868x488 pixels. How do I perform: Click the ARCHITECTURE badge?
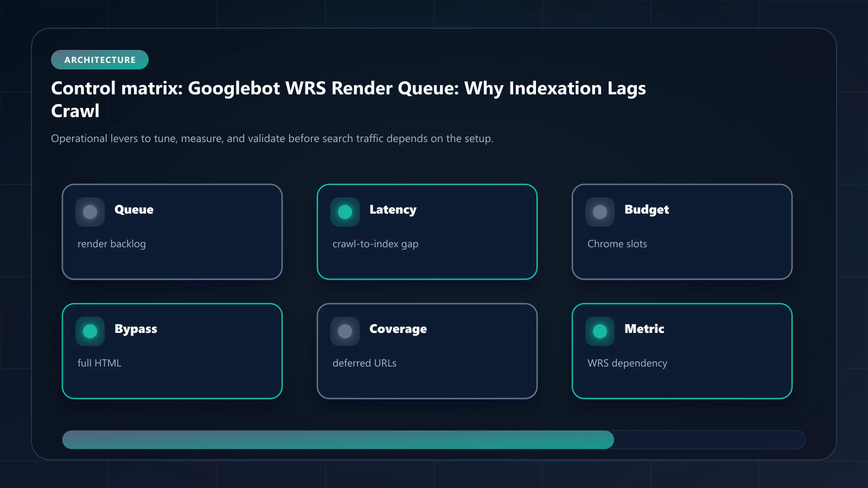point(100,60)
